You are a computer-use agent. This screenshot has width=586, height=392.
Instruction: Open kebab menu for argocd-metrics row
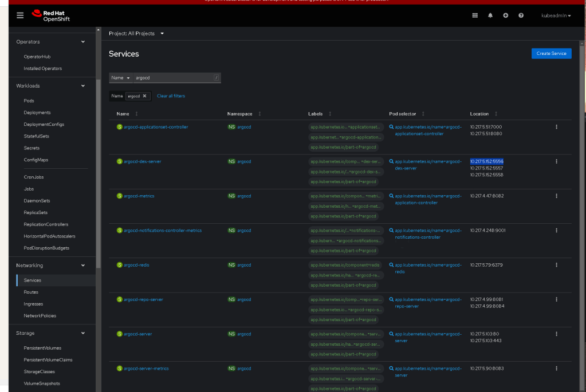[x=556, y=196]
